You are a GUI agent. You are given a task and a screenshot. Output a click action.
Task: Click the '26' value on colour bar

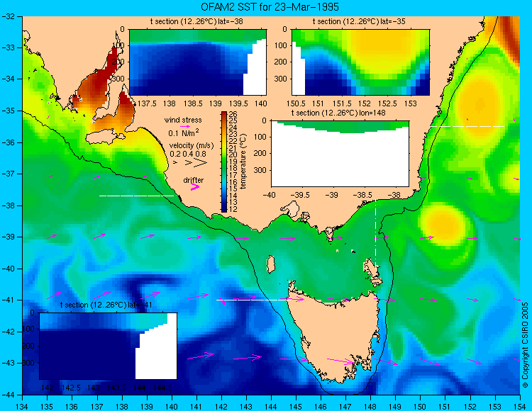coord(233,114)
